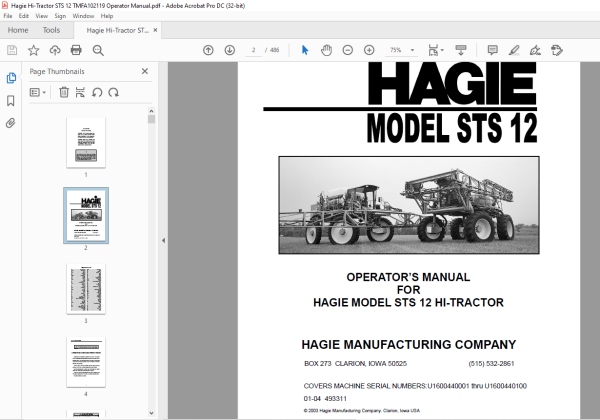This screenshot has height=420, width=600.
Task: Open the find text magnifier
Action: click(98, 50)
